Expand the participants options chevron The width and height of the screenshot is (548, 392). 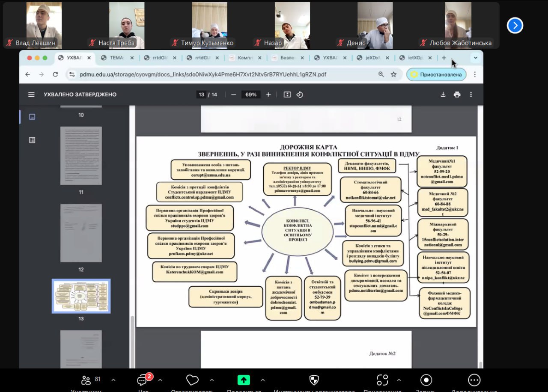coord(113,380)
